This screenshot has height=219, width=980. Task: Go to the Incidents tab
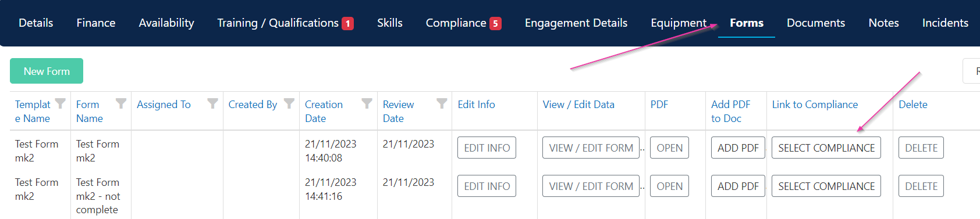[945, 23]
